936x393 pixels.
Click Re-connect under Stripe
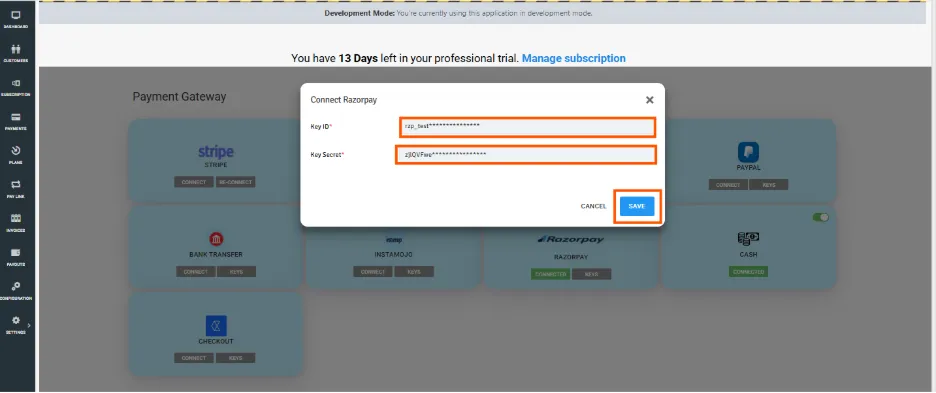point(236,182)
